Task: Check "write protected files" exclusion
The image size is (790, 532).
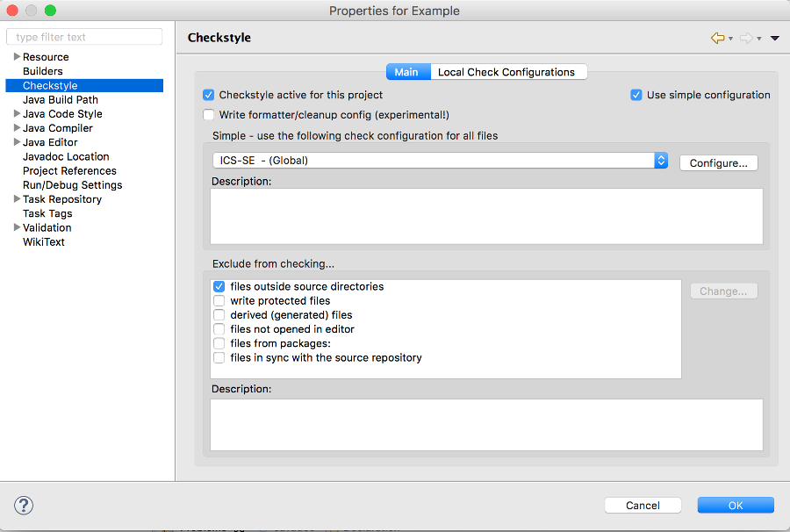Action: tap(219, 300)
